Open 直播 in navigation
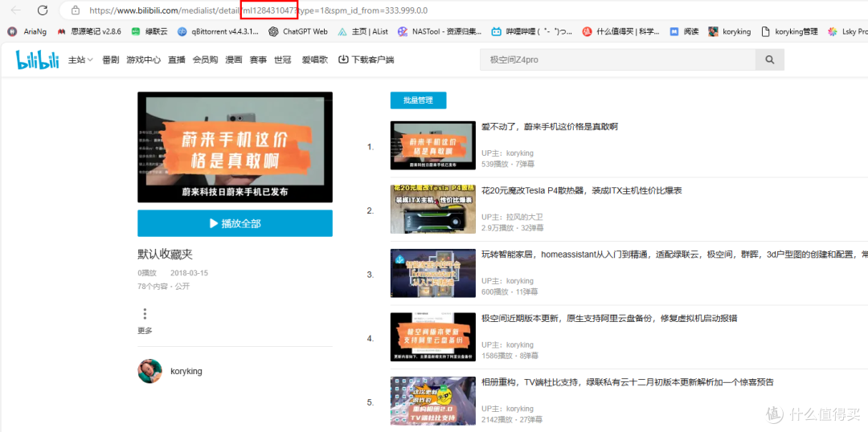868x432 pixels. tap(177, 59)
